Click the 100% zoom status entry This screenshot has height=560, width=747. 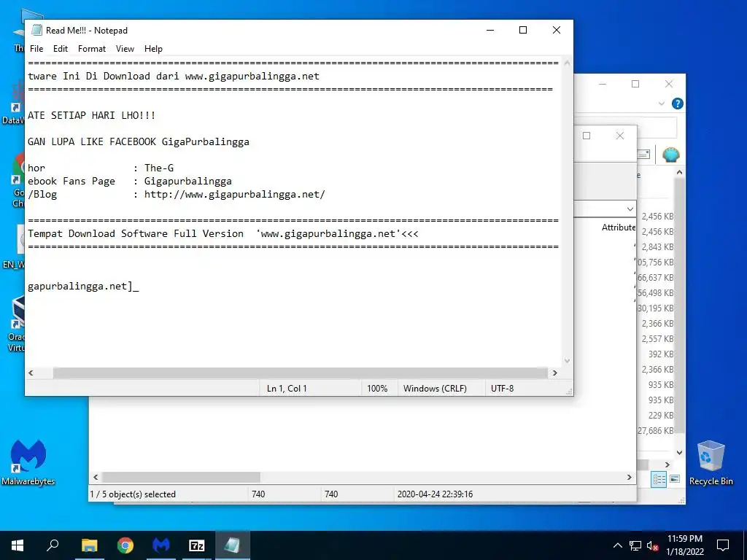[x=377, y=389]
